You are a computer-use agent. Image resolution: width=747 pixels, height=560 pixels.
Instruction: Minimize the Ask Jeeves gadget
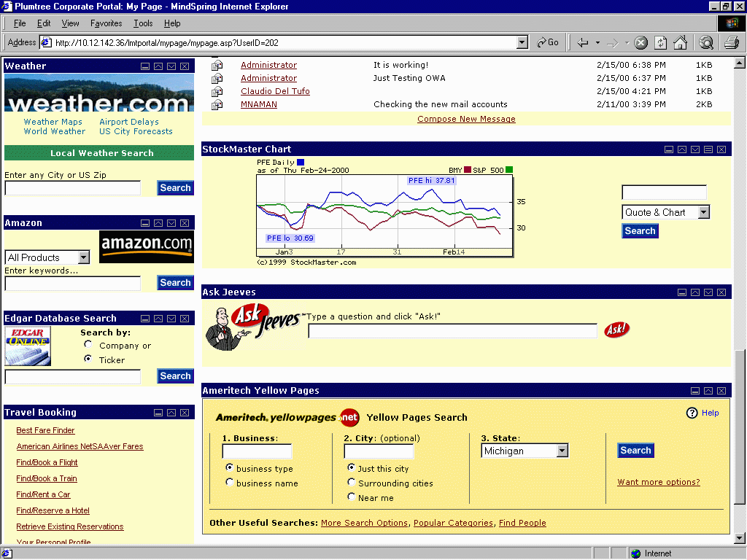(682, 292)
